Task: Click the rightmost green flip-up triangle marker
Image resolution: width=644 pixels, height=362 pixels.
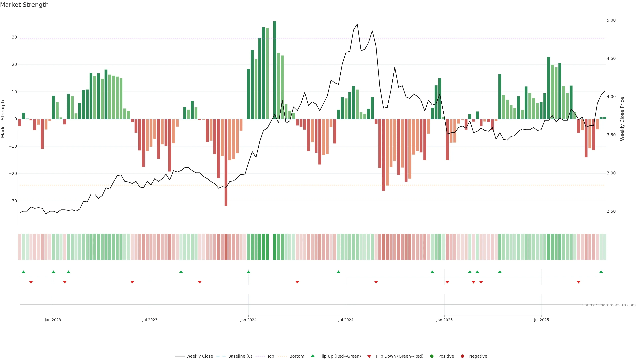Action: coord(601,272)
